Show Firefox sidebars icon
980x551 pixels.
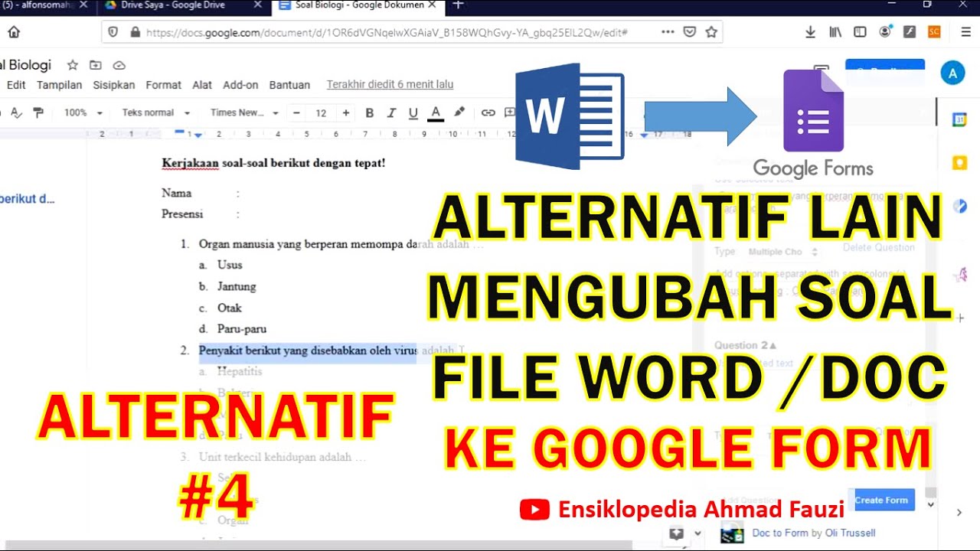[x=860, y=32]
